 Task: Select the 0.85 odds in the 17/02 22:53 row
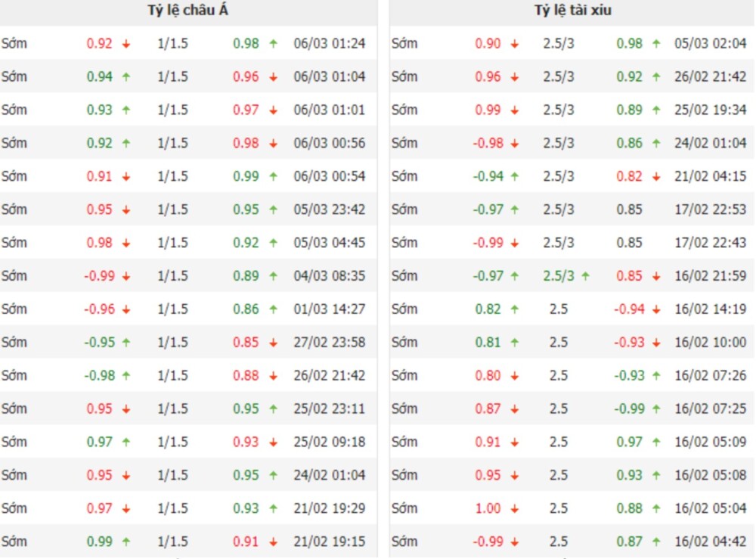coord(629,210)
